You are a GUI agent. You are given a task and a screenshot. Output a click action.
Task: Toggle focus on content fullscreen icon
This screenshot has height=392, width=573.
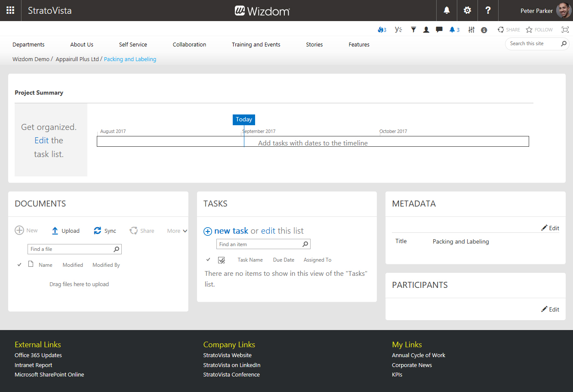pos(565,30)
